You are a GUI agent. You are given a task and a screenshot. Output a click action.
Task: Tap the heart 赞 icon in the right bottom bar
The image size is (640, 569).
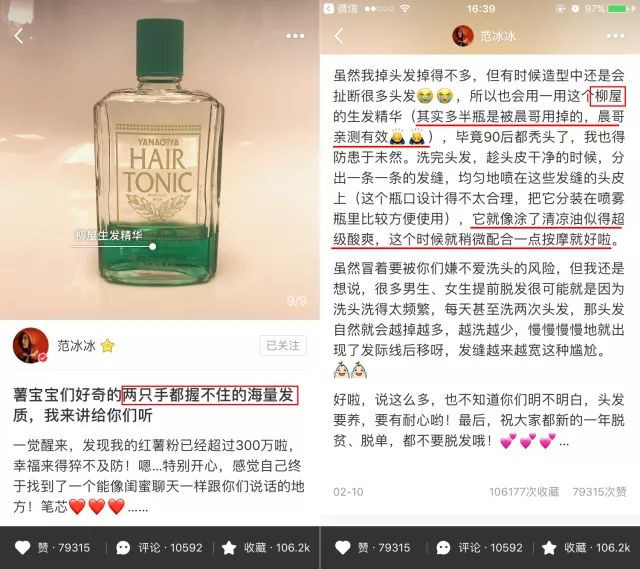[x=342, y=547]
